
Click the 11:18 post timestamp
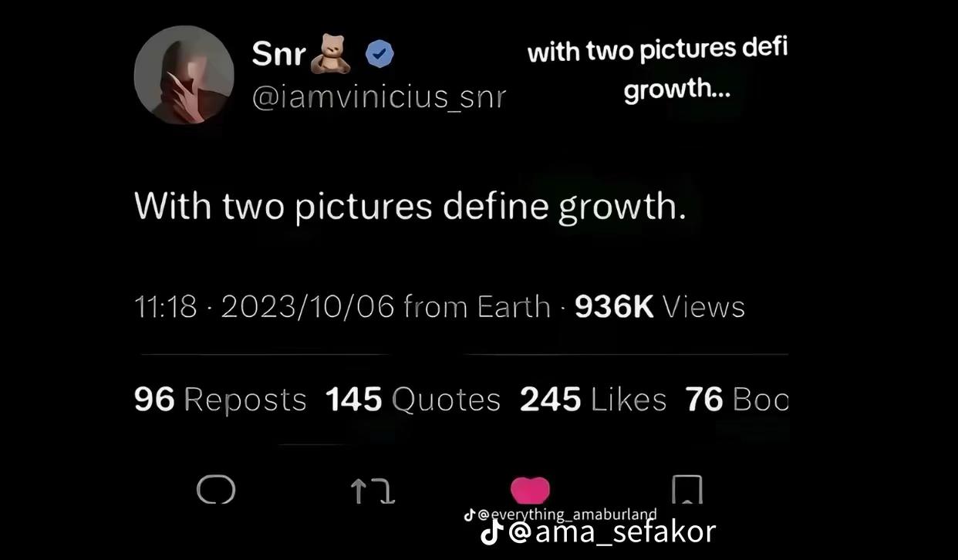(x=166, y=307)
